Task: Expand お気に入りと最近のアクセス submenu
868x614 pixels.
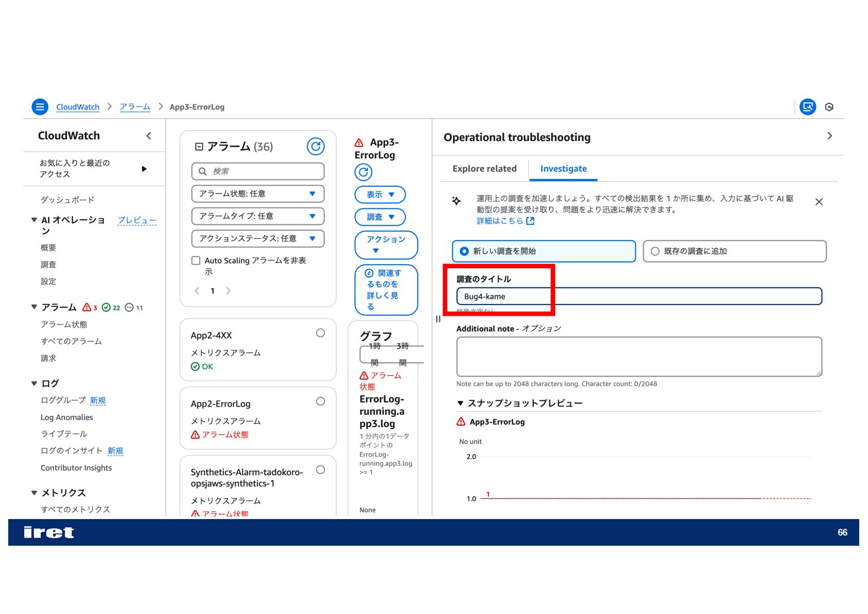Action: tap(144, 169)
